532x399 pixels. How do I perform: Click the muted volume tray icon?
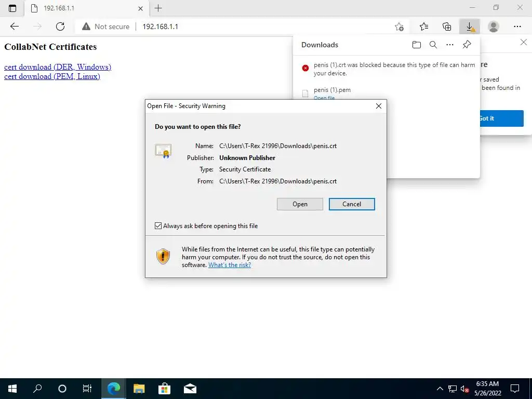tap(465, 389)
